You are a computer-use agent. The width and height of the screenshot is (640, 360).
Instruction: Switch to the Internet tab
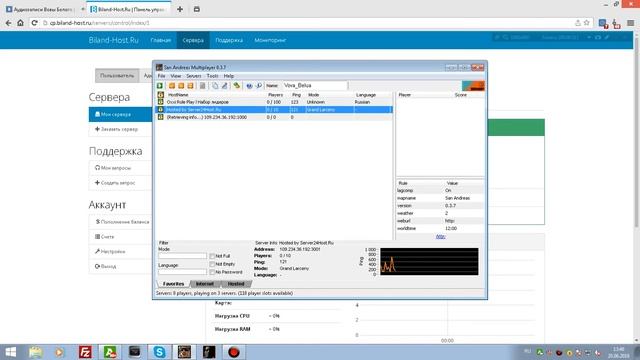[x=204, y=284]
